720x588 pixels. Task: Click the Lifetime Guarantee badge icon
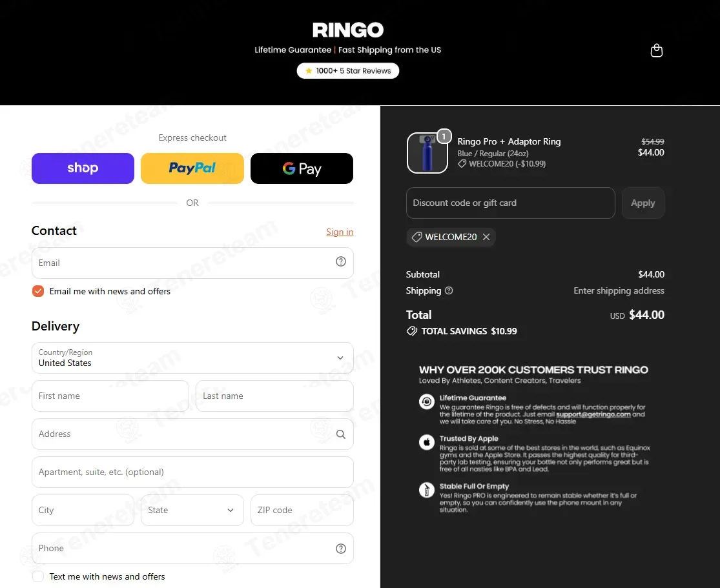coord(427,401)
